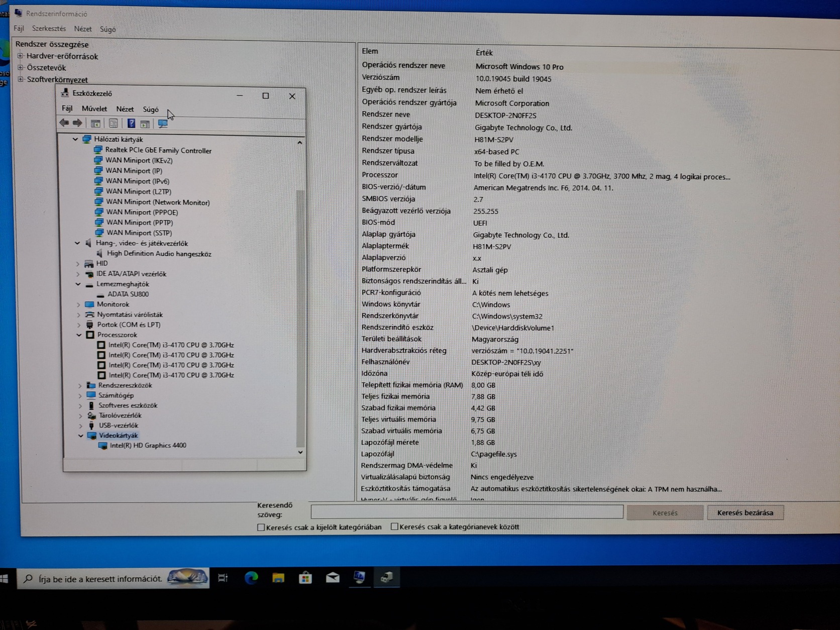Launch Microsoft Edge from the taskbar
The width and height of the screenshot is (840, 630).
tap(251, 578)
